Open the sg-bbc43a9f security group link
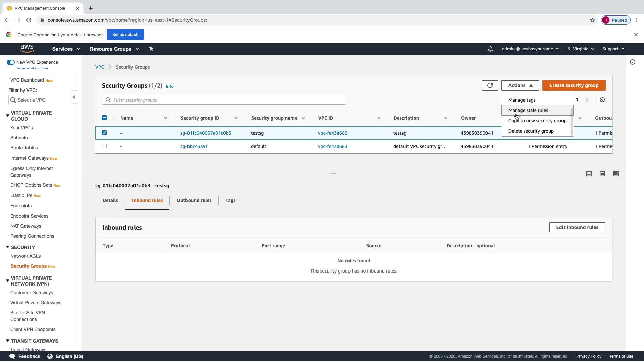 tap(194, 146)
